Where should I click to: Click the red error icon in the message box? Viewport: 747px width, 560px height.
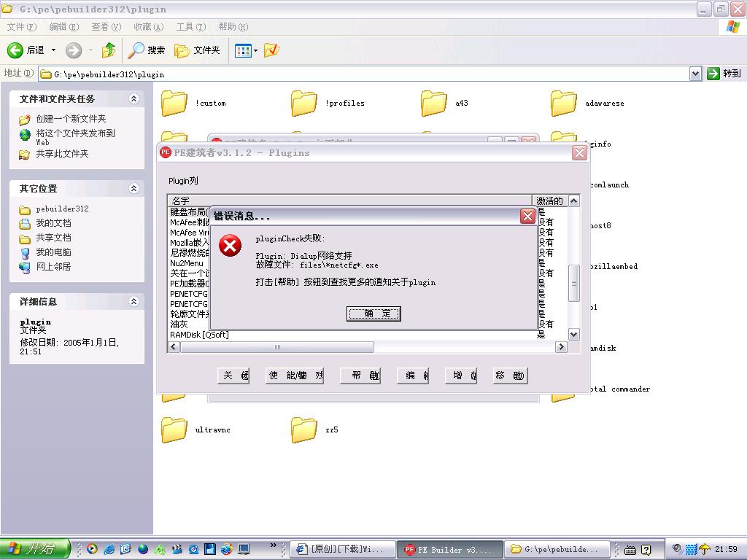[x=230, y=246]
